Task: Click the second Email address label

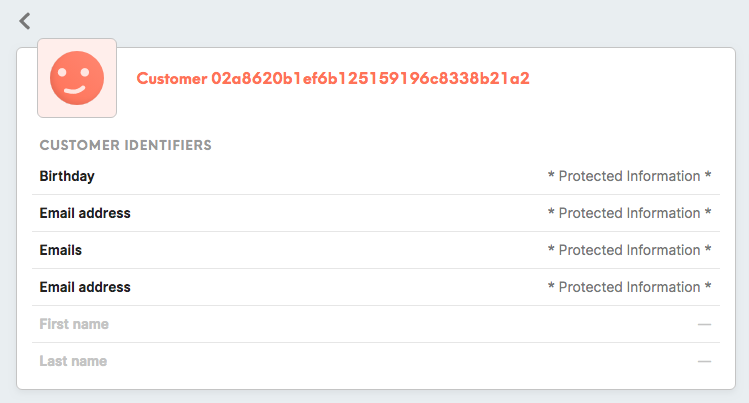Action: pyautogui.click(x=85, y=287)
